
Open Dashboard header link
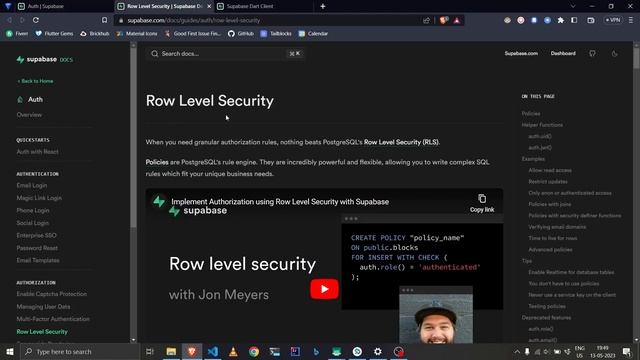click(563, 53)
